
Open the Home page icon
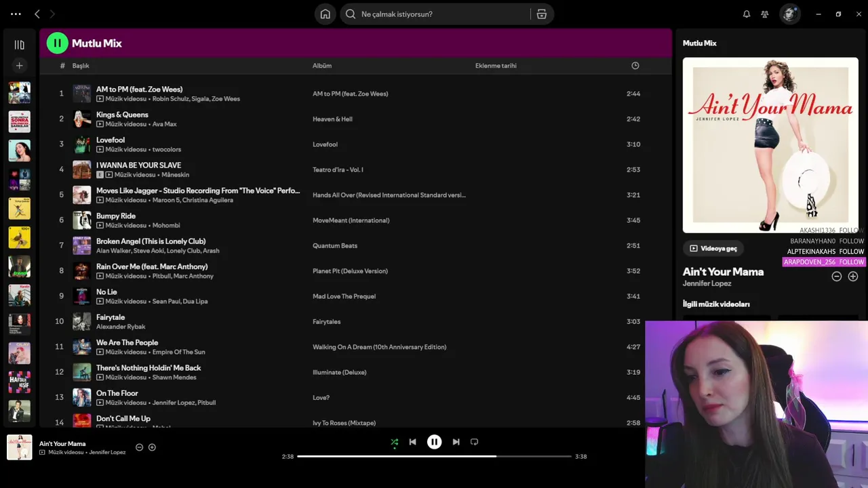point(325,14)
